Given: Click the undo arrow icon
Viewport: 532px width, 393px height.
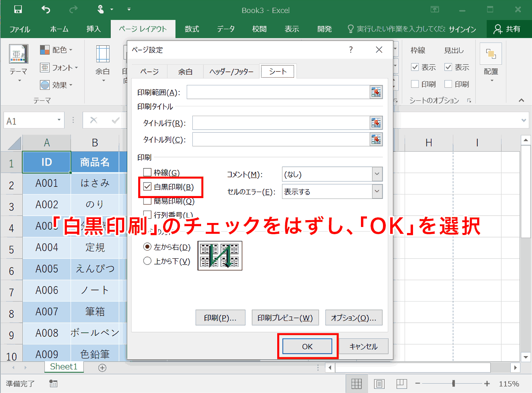Looking at the screenshot, I should 46,10.
